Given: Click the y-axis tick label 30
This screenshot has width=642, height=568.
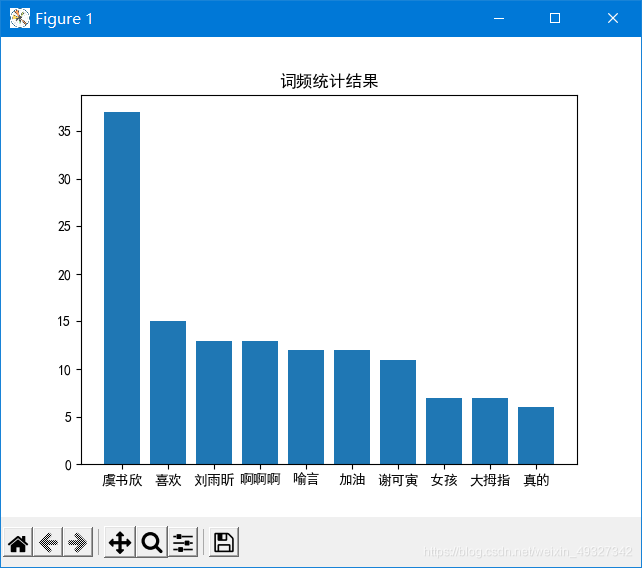Looking at the screenshot, I should 64,179.
